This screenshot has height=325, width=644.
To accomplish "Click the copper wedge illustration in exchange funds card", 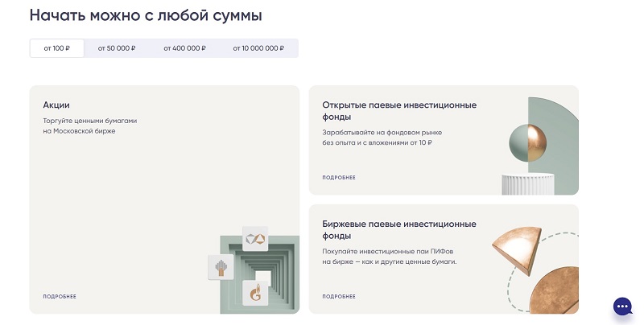I will point(517,250).
